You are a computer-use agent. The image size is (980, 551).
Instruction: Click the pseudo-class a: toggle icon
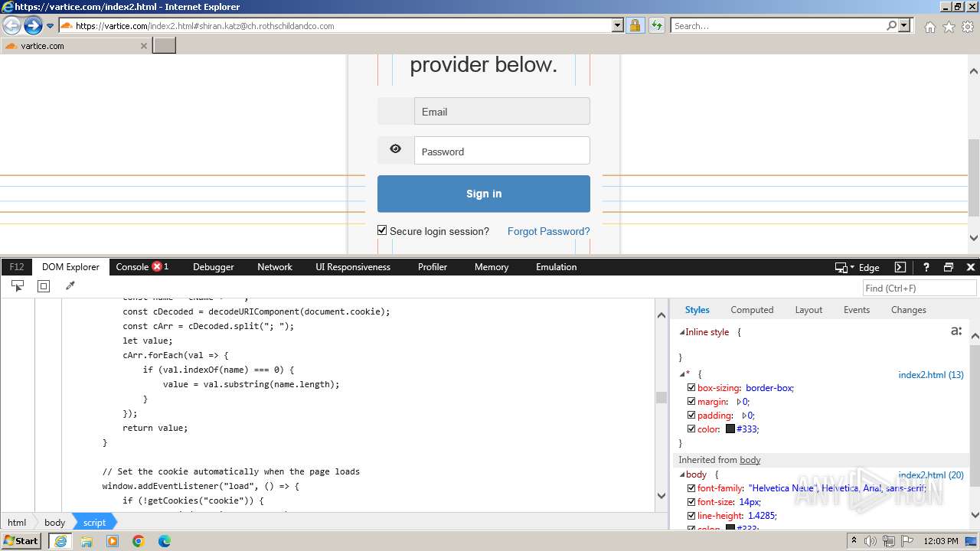pos(955,331)
